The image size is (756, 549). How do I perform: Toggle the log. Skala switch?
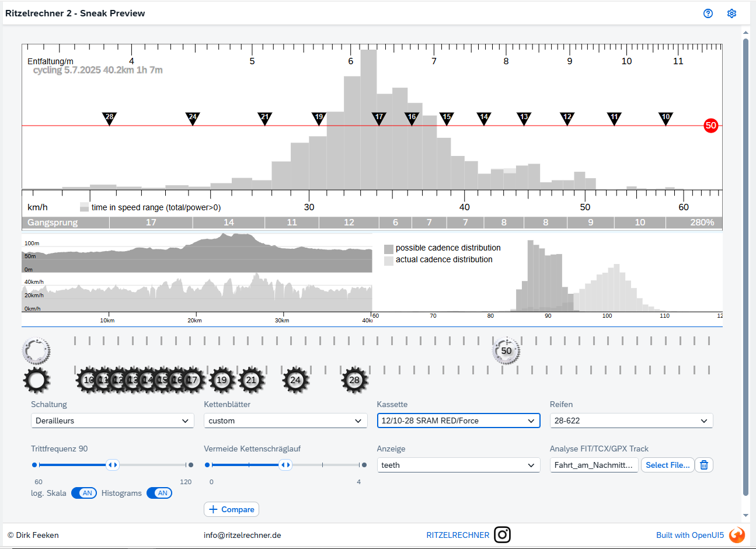coord(84,493)
